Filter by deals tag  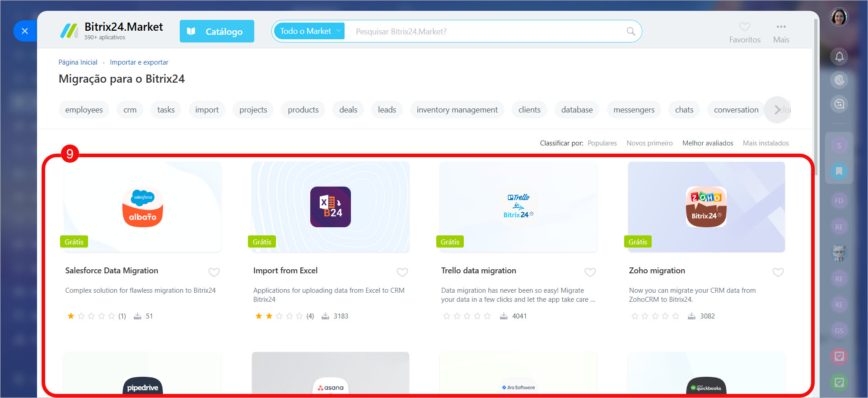click(x=348, y=110)
